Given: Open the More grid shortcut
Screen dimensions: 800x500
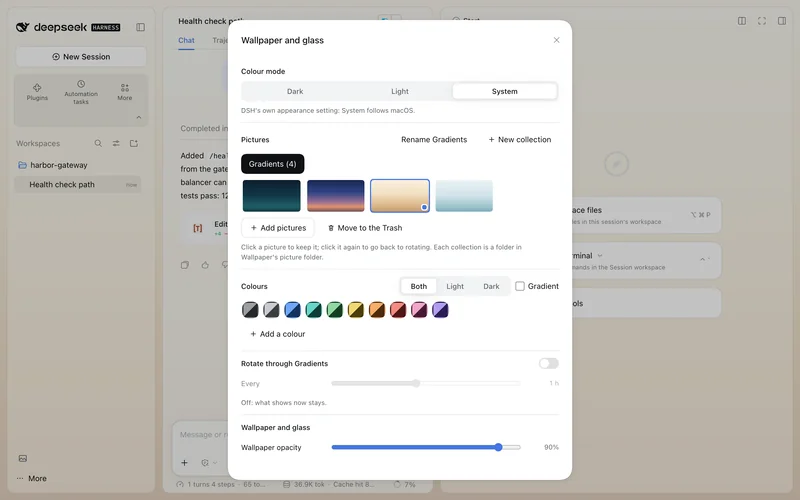Looking at the screenshot, I should (x=124, y=92).
